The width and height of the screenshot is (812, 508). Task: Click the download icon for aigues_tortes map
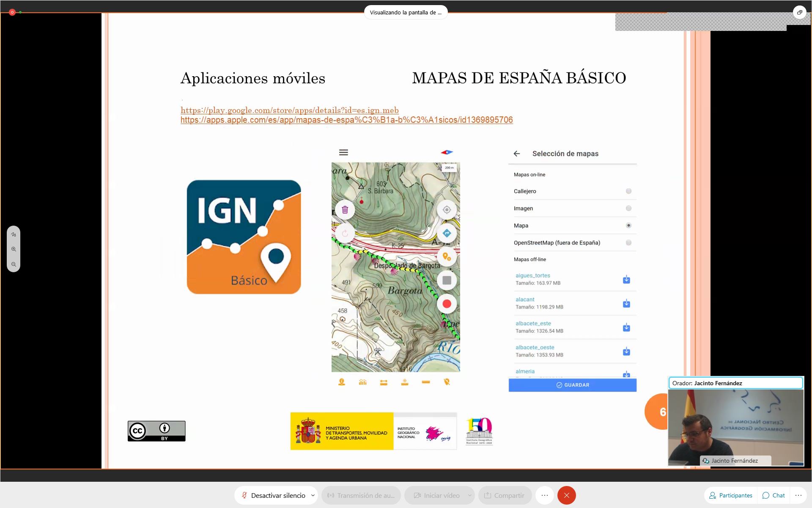626,279
